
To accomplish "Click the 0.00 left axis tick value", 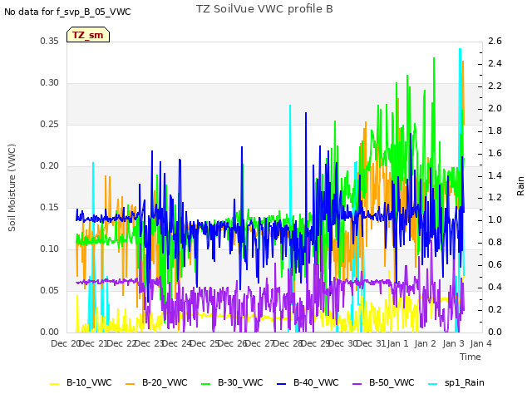I will click(50, 332).
